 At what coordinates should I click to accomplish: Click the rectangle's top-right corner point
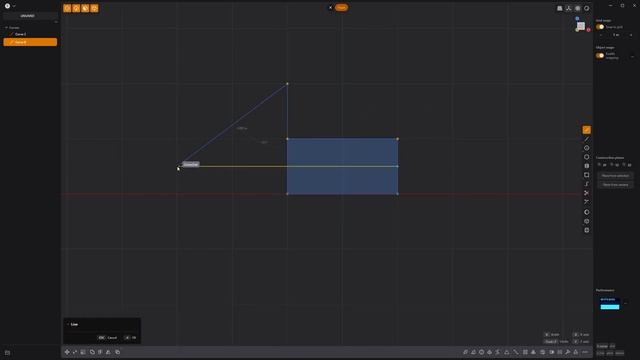tap(398, 139)
